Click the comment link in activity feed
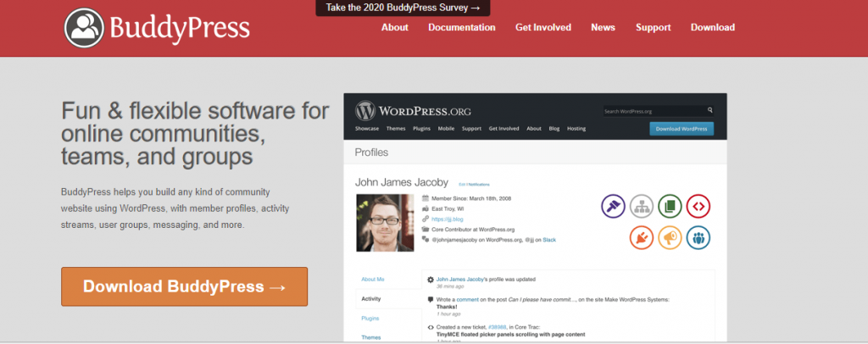 tap(468, 299)
